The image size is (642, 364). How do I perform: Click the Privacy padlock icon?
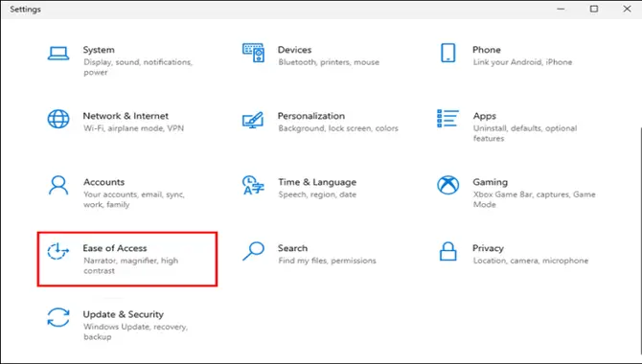[447, 251]
